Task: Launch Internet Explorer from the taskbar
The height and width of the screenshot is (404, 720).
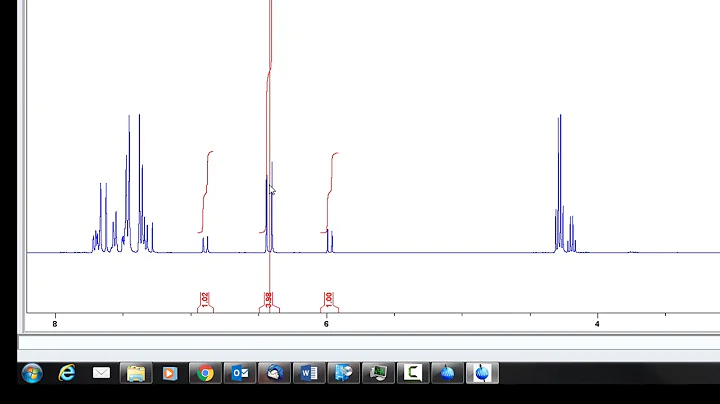Action: pos(67,373)
